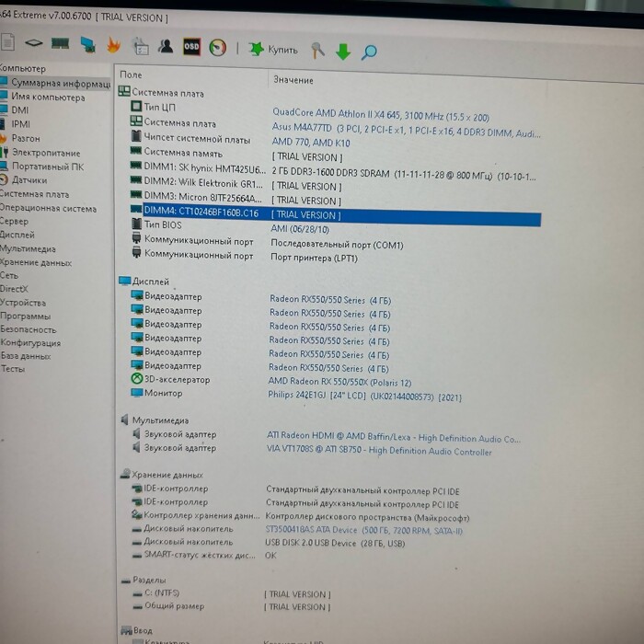The image size is (644, 644).
Task: Open the AMD 770, AMD K10 chipset link
Action: pos(311,143)
